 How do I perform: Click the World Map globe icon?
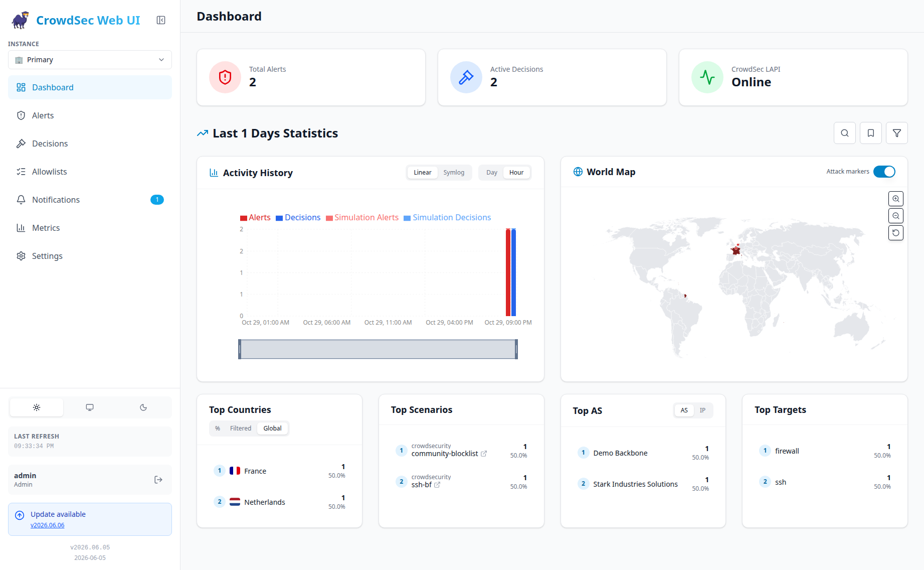pos(578,172)
